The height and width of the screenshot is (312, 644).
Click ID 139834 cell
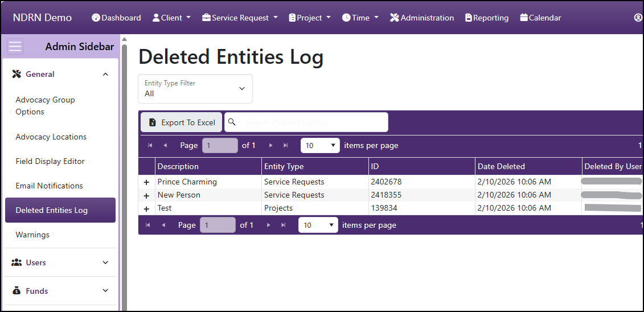[422, 208]
